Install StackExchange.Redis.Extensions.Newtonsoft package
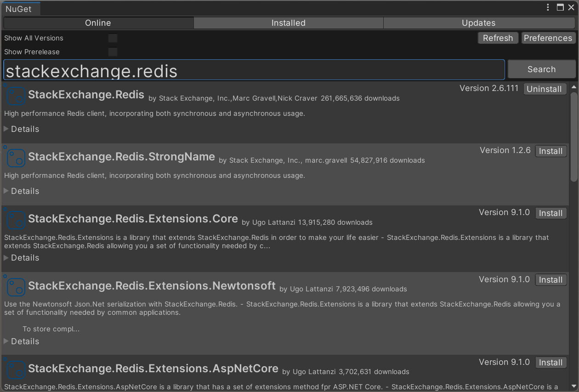 point(551,280)
